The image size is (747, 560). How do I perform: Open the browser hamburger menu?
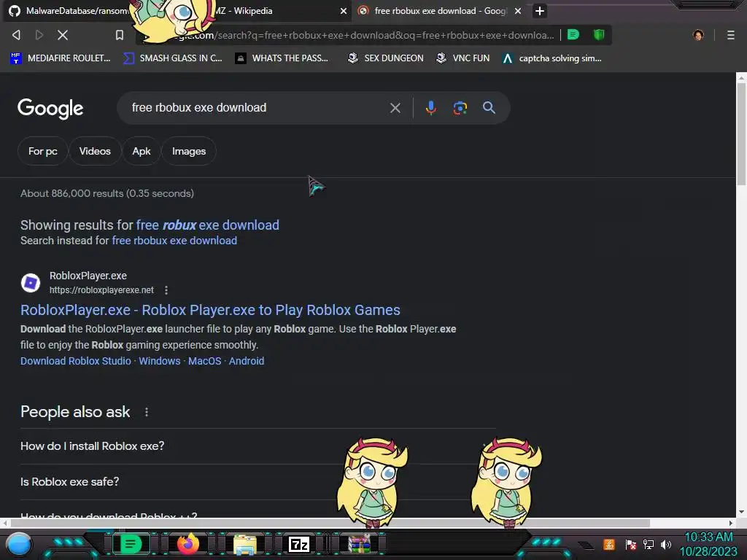pyautogui.click(x=731, y=35)
